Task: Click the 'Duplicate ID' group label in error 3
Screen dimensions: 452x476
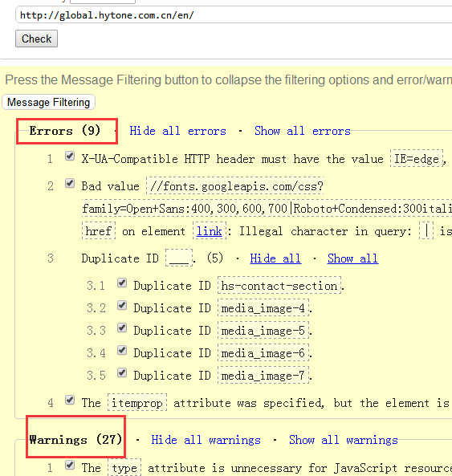Action: pos(120,258)
